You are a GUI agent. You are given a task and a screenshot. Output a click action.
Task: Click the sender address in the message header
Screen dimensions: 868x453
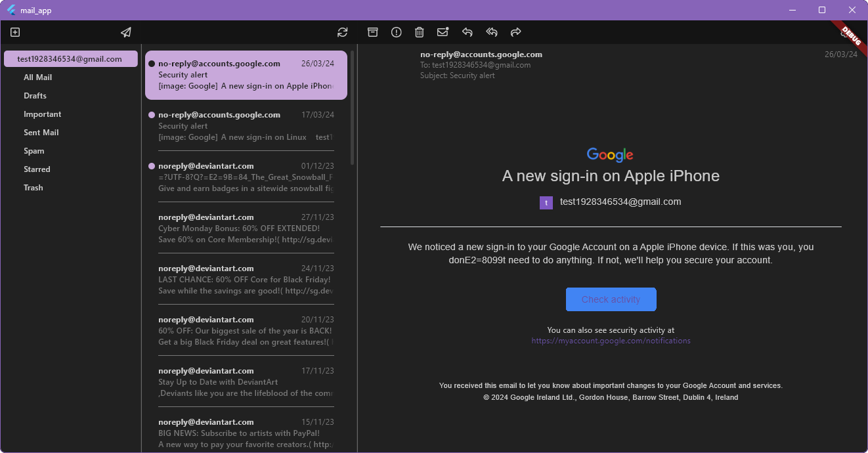tap(481, 54)
